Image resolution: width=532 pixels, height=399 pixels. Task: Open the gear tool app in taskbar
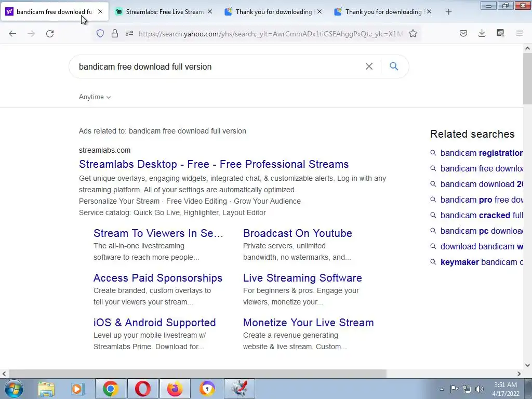coord(239,389)
